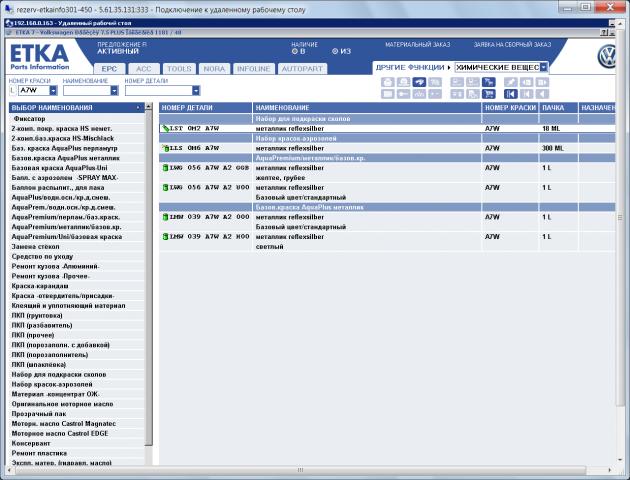Click the can icon beside LWG 056 A7W A2 U00
Screen dimensions: 630x480
click(x=165, y=187)
